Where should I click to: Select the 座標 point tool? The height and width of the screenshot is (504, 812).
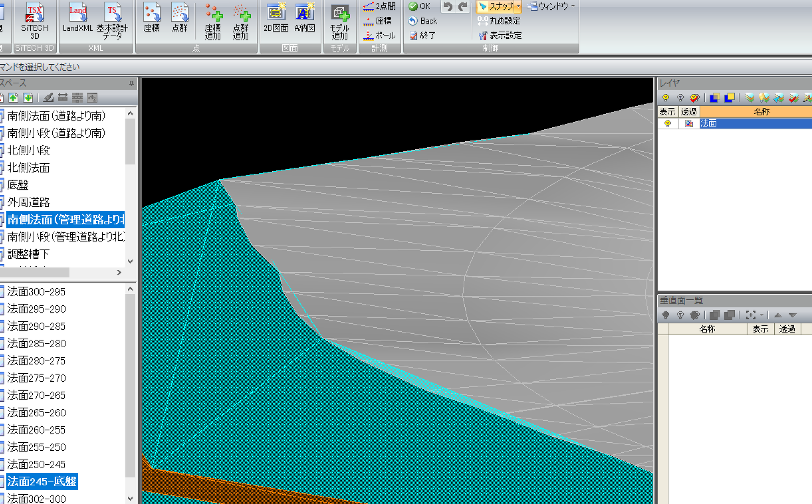pyautogui.click(x=151, y=18)
